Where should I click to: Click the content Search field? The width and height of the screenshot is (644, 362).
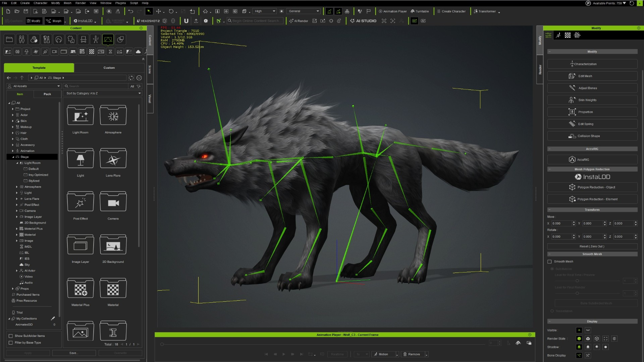click(x=96, y=86)
